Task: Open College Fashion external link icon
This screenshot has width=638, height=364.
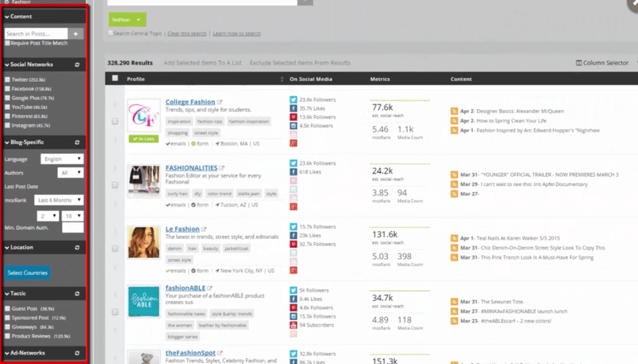Action: tap(220, 102)
